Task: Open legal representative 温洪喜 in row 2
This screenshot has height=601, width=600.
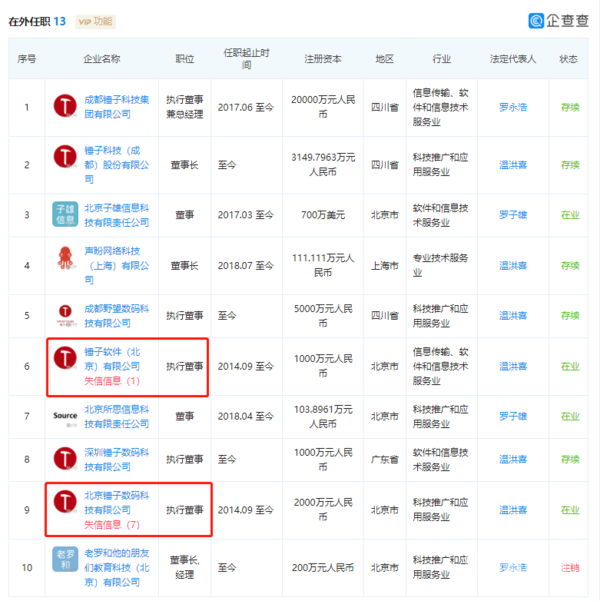Action: pos(513,165)
